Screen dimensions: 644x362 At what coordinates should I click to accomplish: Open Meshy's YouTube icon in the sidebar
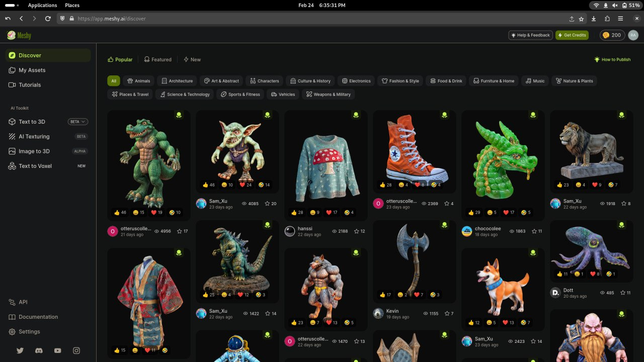point(58,350)
